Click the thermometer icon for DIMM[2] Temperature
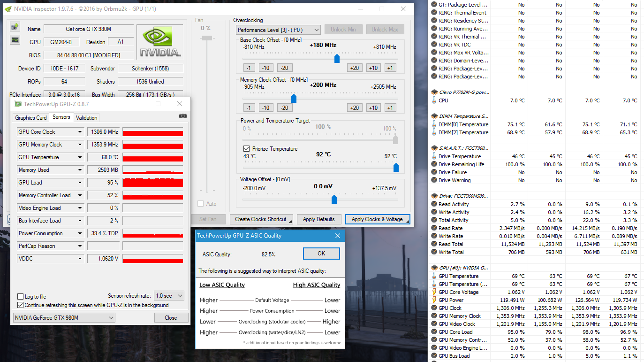This screenshot has height=362, width=644. [434, 132]
